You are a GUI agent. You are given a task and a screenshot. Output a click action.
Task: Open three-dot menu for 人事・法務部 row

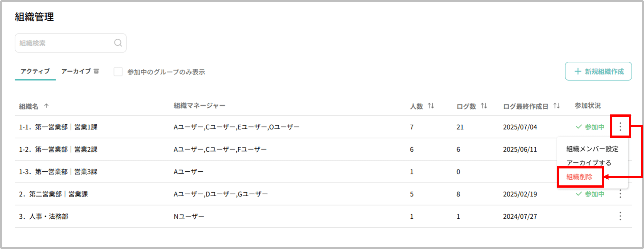[x=620, y=216]
